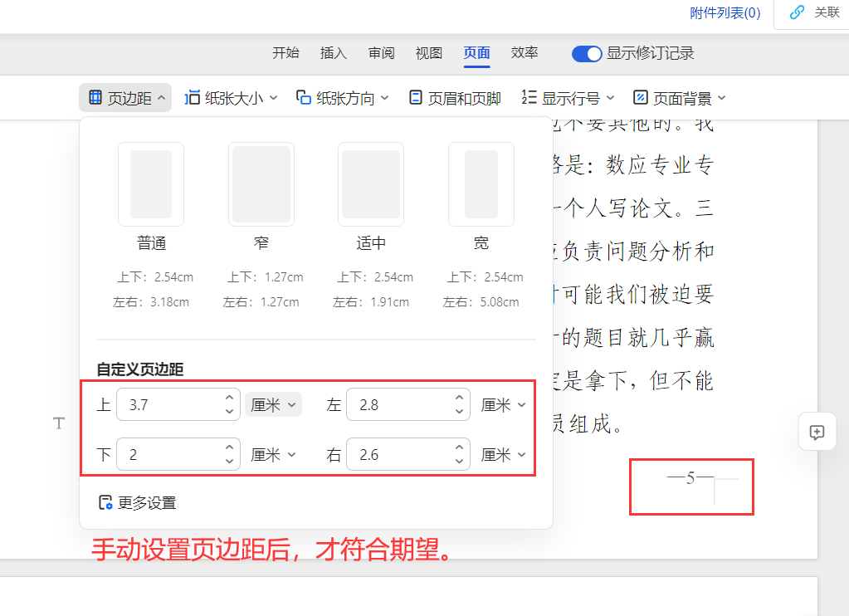The image size is (849, 616).
Task: Expand the 纸张方向 dropdown arrow
Action: 385,98
